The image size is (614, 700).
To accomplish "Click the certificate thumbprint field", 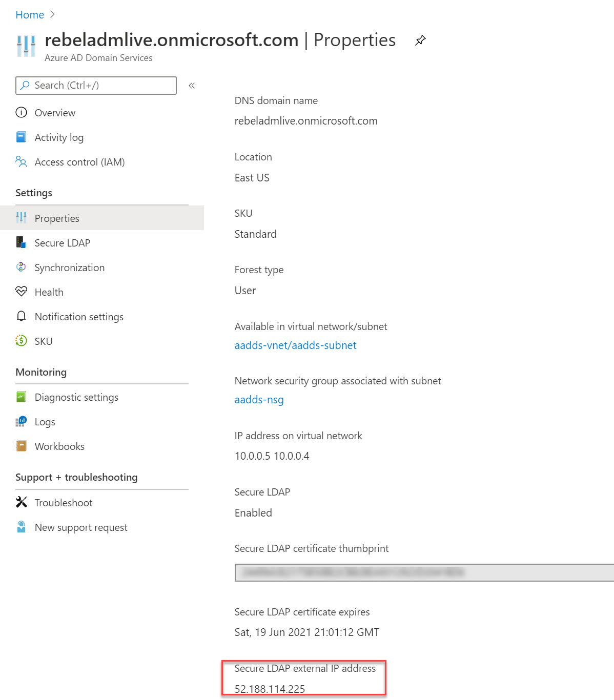I will (424, 572).
